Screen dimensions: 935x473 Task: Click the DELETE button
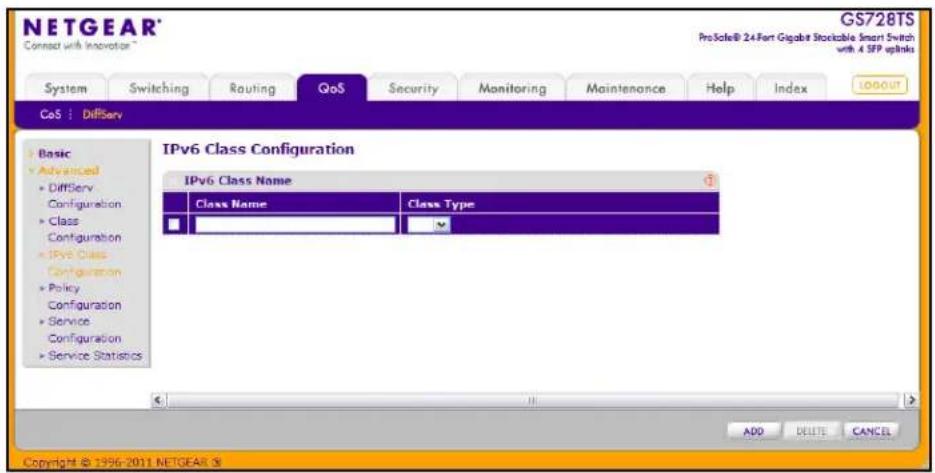point(812,431)
